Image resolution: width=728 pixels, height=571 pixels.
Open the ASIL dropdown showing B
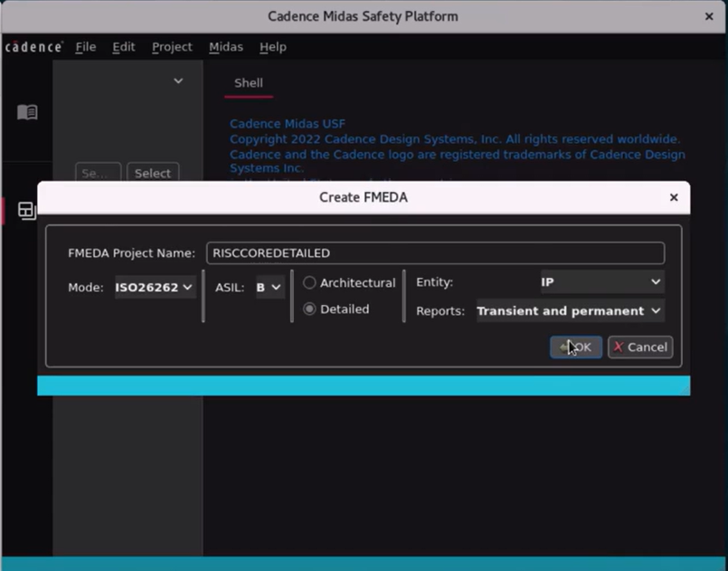[268, 286]
